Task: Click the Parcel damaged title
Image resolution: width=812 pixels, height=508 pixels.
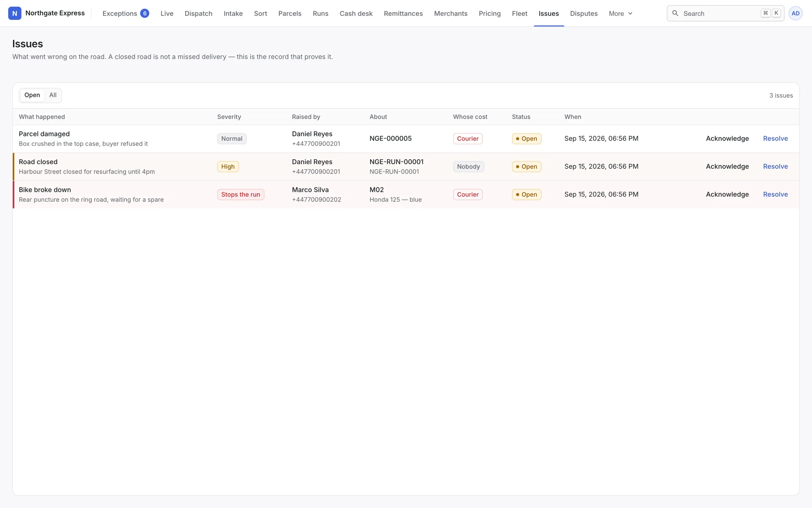Action: [x=44, y=134]
